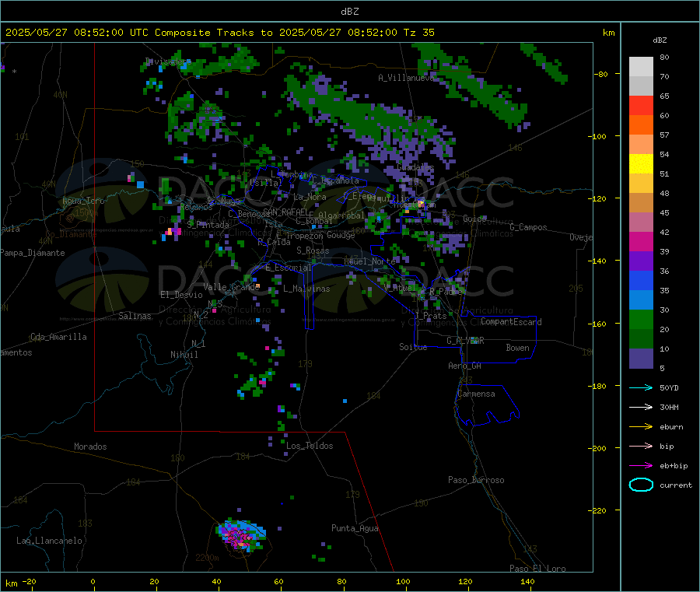The height and width of the screenshot is (592, 700).
Task: Click the 'L_Malvinas' place label
Action: point(306,289)
